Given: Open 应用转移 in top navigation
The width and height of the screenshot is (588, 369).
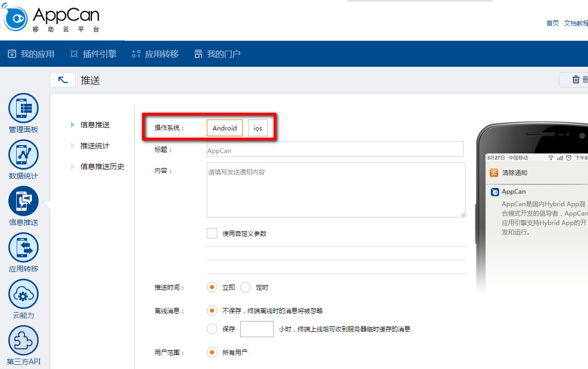Looking at the screenshot, I should (x=162, y=54).
